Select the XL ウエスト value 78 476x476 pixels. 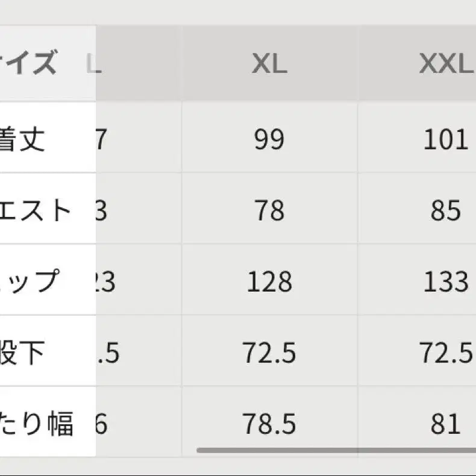269,211
